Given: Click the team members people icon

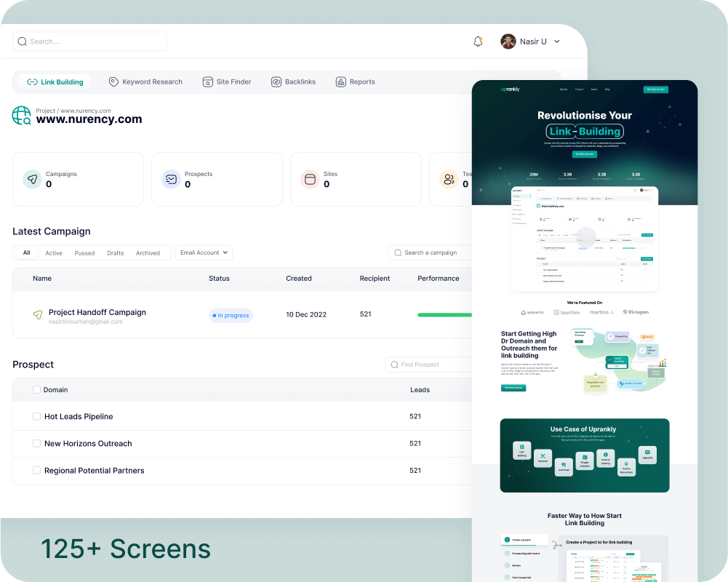Looking at the screenshot, I should 449,179.
